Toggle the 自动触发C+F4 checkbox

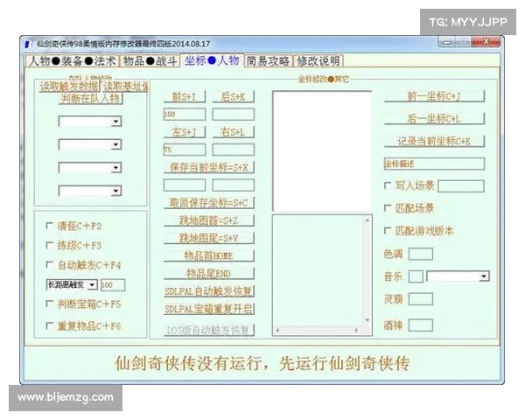click(50, 265)
